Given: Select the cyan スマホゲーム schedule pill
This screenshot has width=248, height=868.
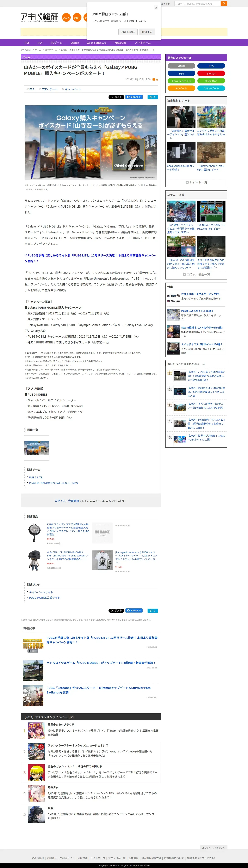Looking at the screenshot, I should point(211,88).
